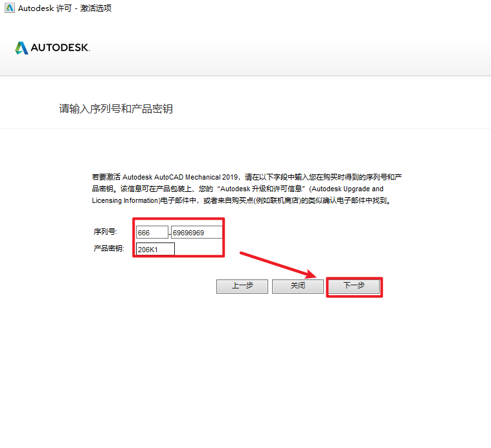
Task: Click the Autodesk icon in the title bar
Action: (x=8, y=8)
